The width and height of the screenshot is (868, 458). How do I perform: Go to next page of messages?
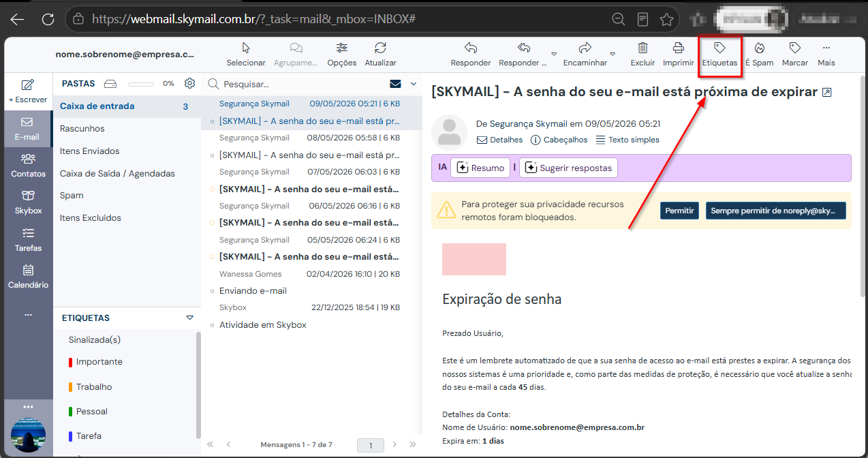coord(394,444)
